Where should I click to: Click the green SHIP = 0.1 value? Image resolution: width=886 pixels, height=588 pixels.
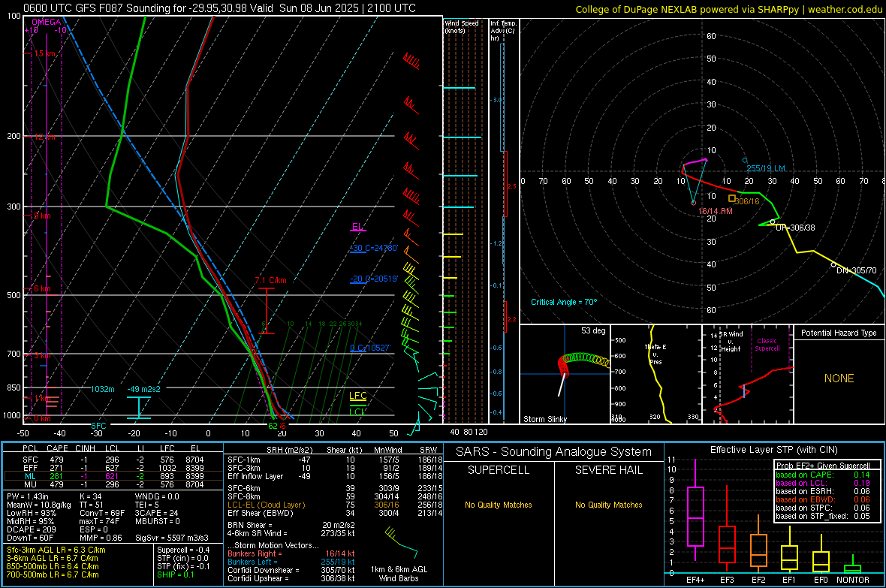[175, 574]
